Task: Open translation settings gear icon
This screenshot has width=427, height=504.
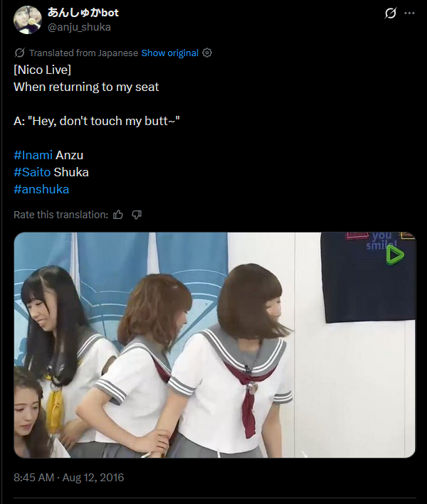Action: pos(207,53)
